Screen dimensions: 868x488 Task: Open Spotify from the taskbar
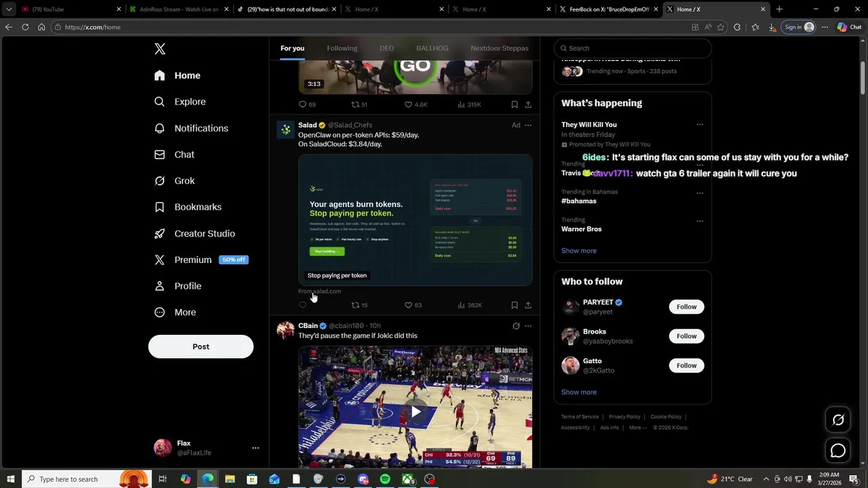[385, 479]
